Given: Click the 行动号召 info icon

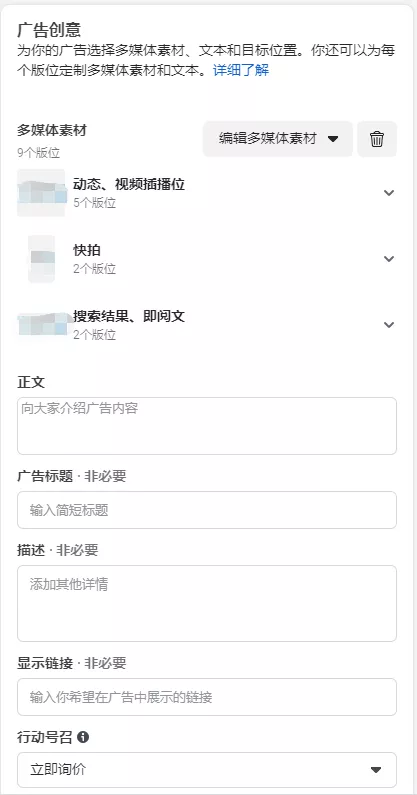Looking at the screenshot, I should coord(83,737).
